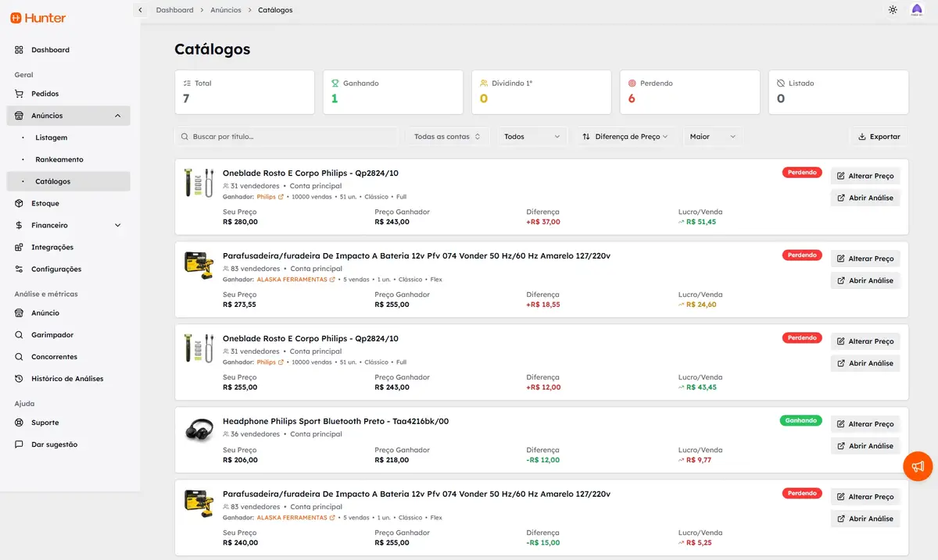The image size is (938, 560).
Task: Open the Maior order dropdown
Action: 712,137
